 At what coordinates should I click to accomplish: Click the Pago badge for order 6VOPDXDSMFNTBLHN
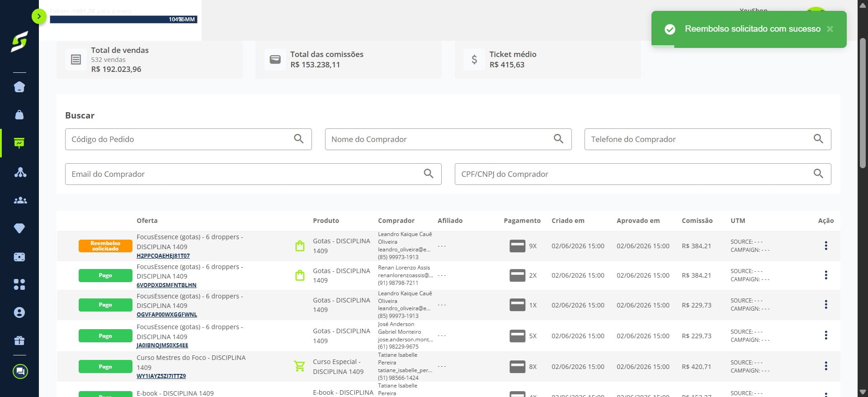[x=105, y=275]
